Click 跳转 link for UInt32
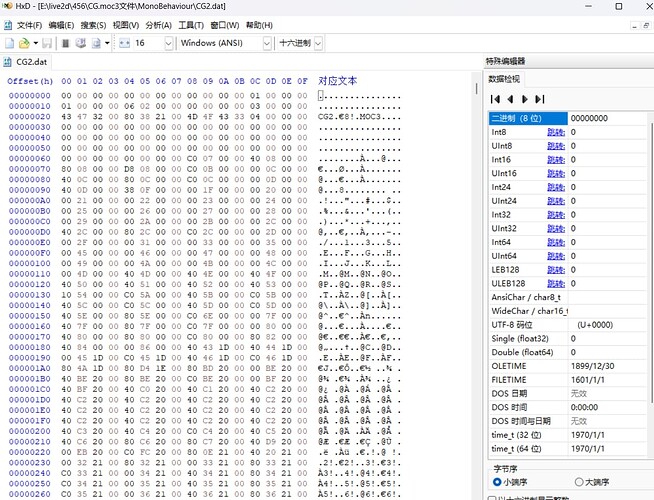The image size is (654, 500). [x=556, y=229]
